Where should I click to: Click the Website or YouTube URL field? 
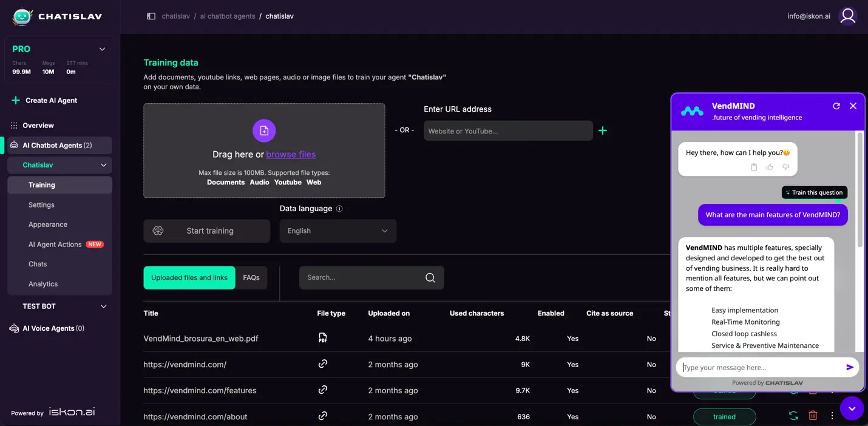pyautogui.click(x=508, y=131)
